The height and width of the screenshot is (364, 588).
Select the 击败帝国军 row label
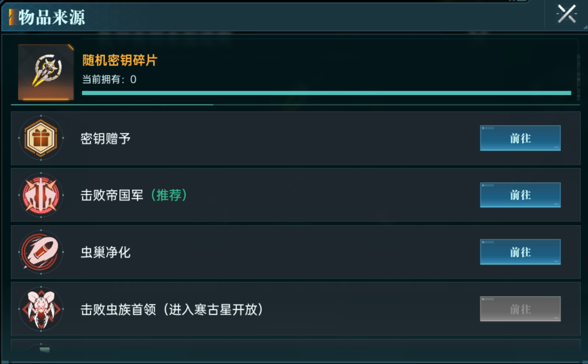[112, 195]
